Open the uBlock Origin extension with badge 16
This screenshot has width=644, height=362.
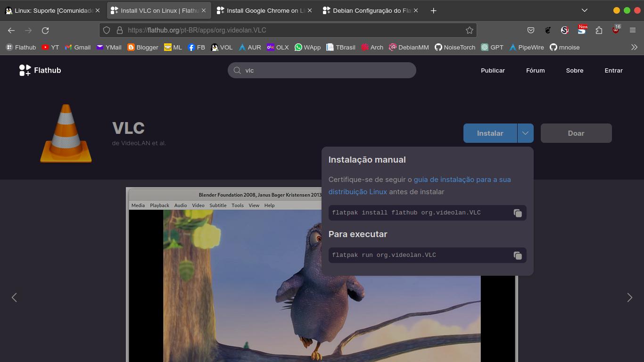click(616, 30)
